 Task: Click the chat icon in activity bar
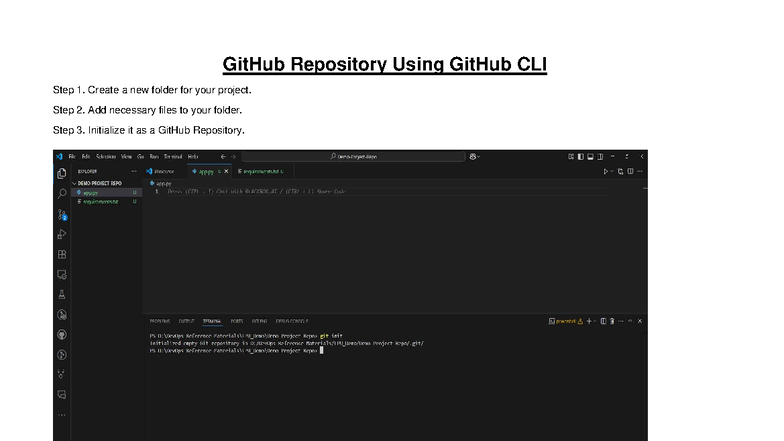62,394
